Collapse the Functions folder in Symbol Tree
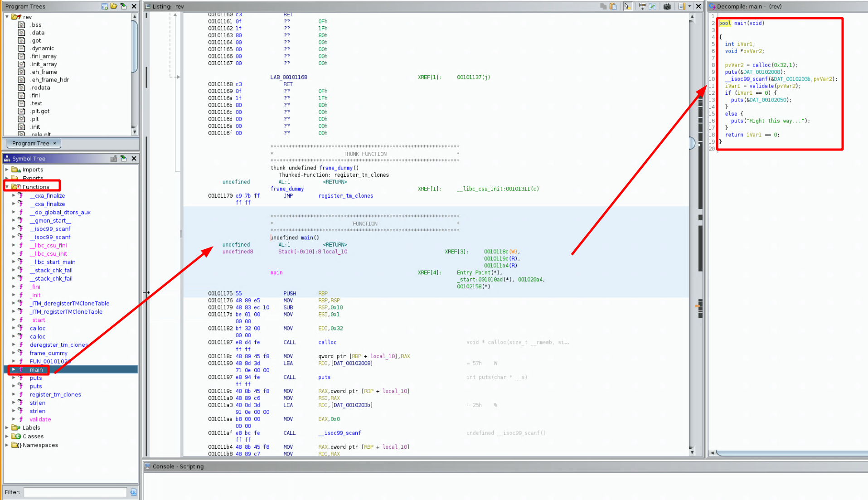Image resolution: width=868 pixels, height=500 pixels. click(x=7, y=187)
